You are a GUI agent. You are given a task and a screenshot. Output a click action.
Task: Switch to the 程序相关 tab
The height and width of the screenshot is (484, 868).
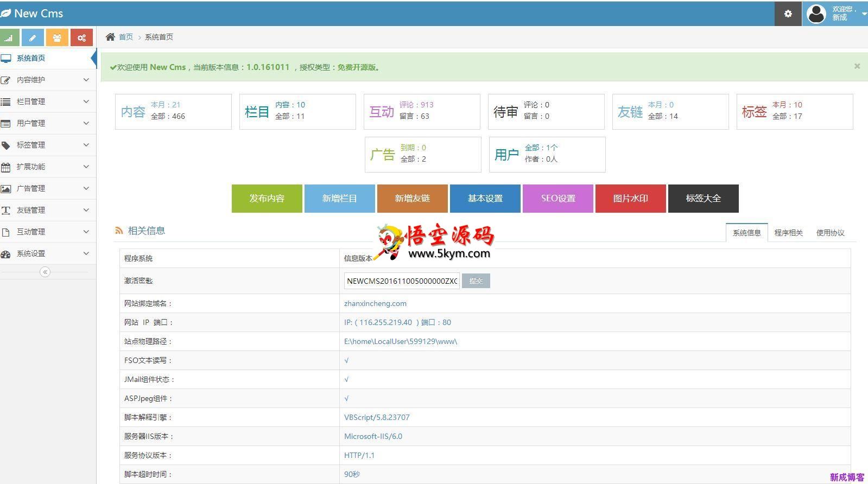click(x=788, y=233)
